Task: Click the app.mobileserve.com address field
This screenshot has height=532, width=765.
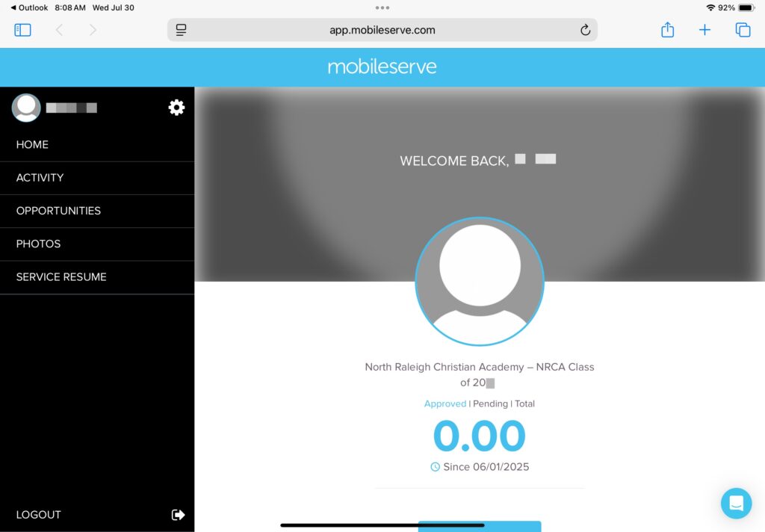Action: tap(382, 30)
